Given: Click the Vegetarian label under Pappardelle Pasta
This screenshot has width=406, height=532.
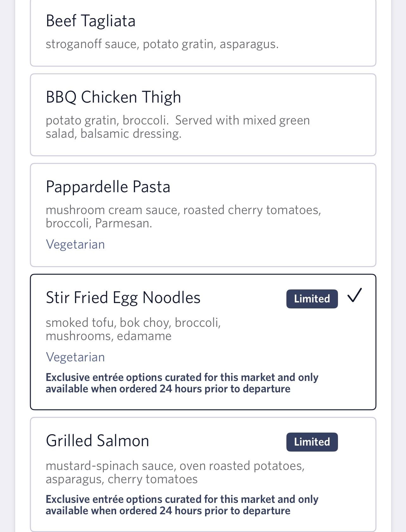Looking at the screenshot, I should pos(75,244).
